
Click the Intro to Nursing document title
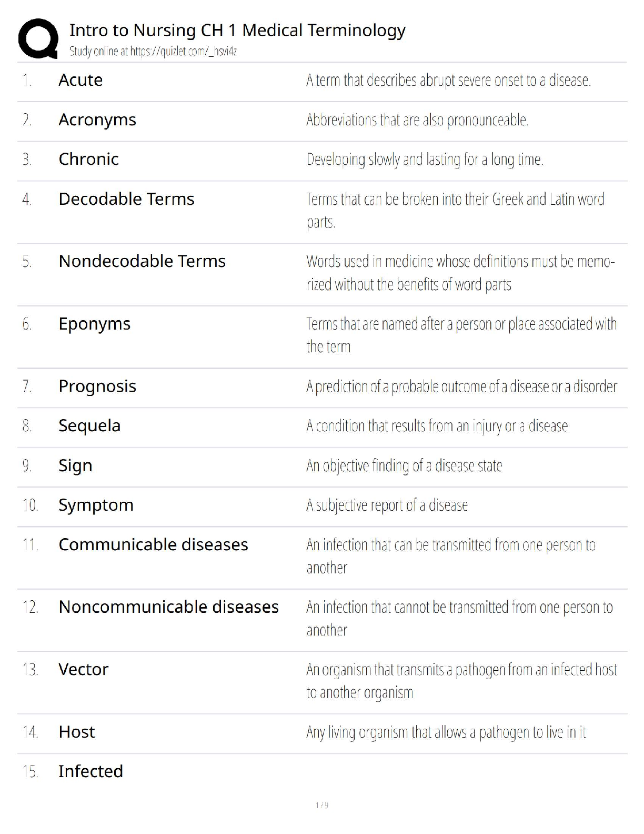(x=237, y=30)
